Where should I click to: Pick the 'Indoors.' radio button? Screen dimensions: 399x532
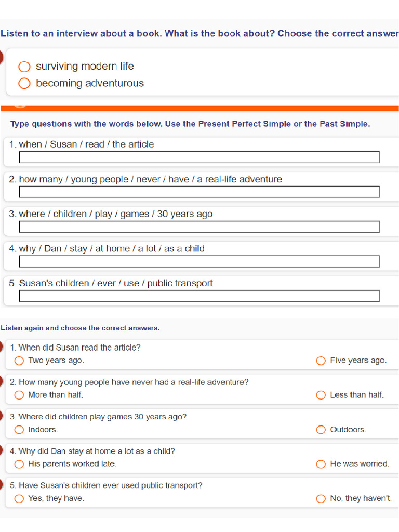click(19, 430)
